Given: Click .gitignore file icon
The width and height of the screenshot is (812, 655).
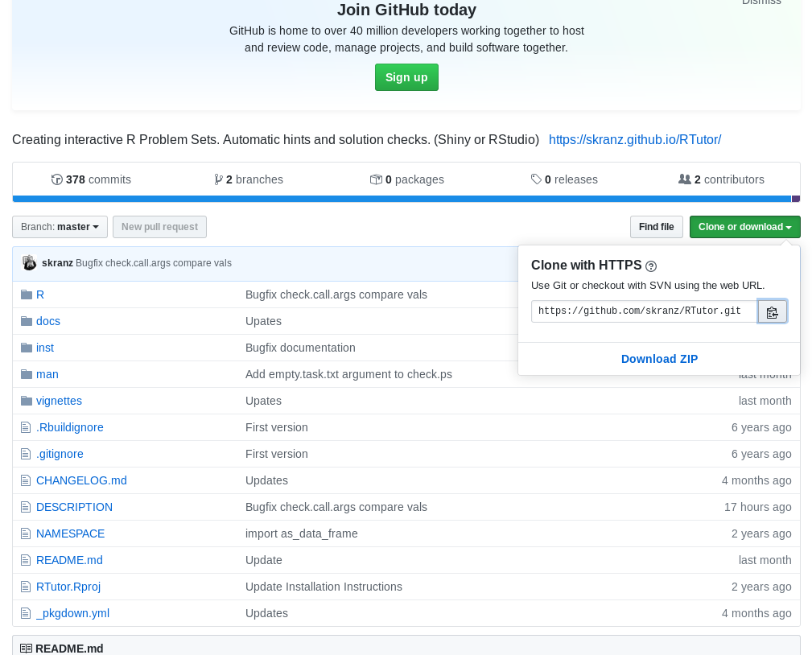Looking at the screenshot, I should (x=26, y=454).
